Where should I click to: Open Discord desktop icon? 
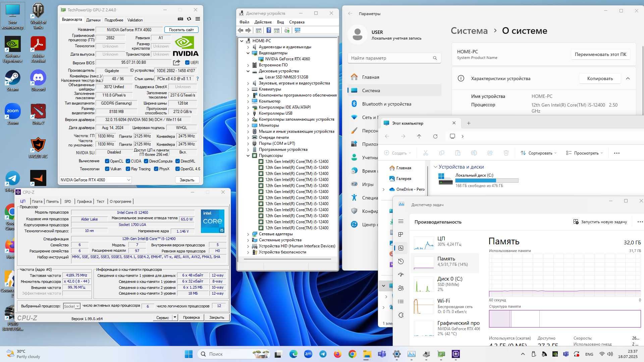[38, 80]
